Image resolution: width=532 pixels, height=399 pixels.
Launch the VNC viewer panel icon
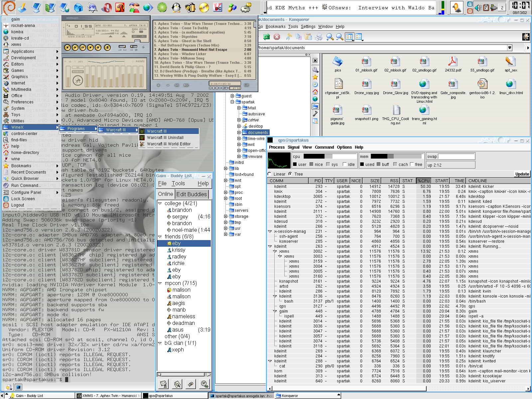(218, 7)
